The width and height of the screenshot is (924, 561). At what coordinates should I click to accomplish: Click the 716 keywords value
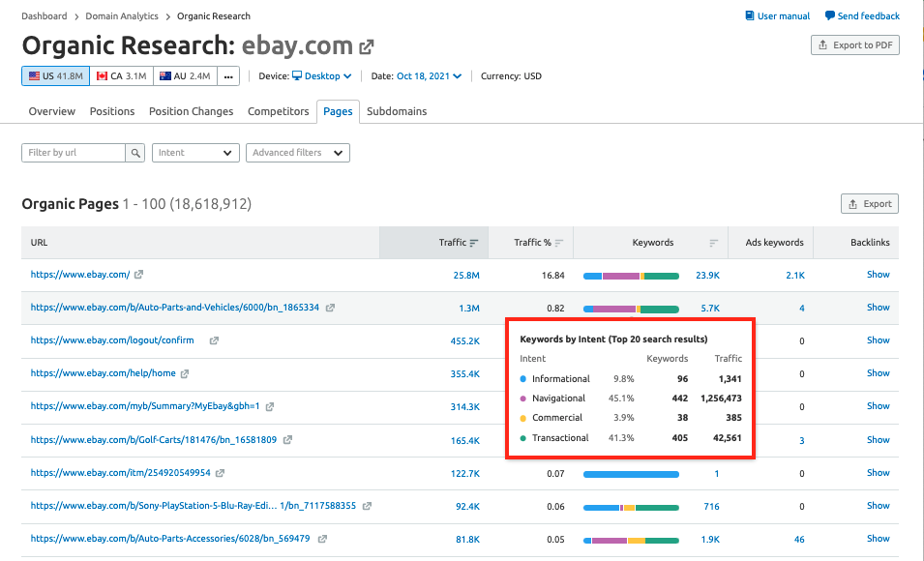tap(711, 506)
